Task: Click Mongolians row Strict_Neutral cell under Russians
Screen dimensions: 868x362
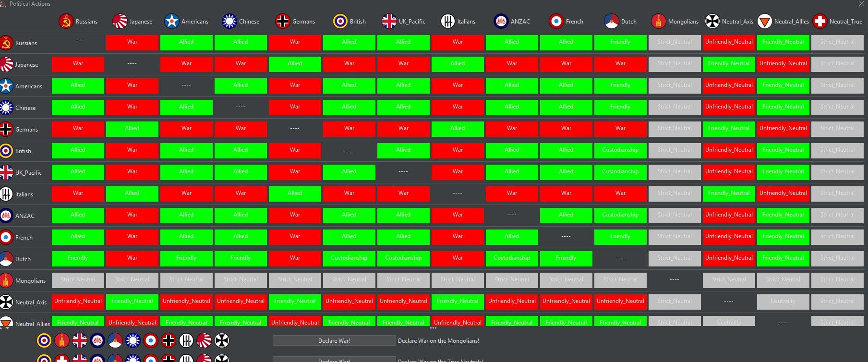Action: tap(78, 280)
